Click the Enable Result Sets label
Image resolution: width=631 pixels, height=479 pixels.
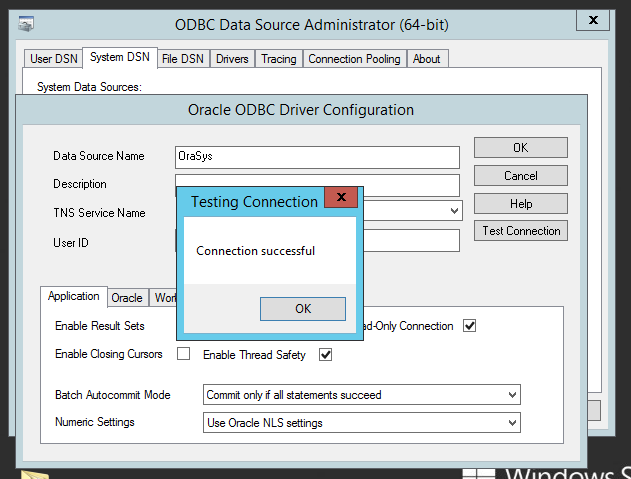[x=100, y=326]
